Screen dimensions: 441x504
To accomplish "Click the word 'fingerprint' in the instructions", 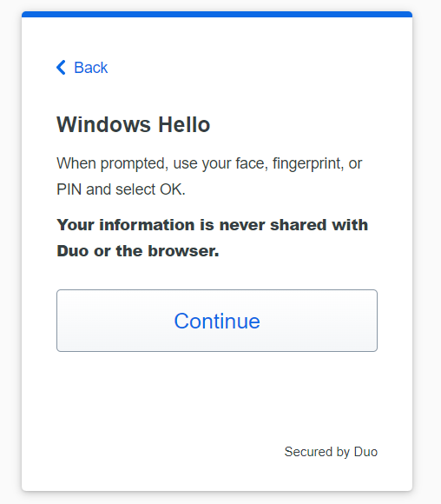I will click(x=308, y=163).
